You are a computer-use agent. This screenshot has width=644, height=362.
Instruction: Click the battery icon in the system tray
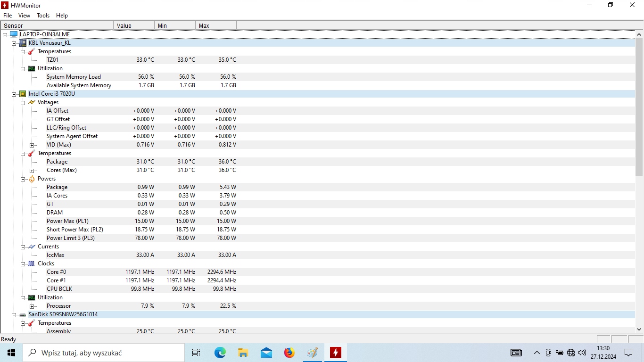click(x=560, y=353)
